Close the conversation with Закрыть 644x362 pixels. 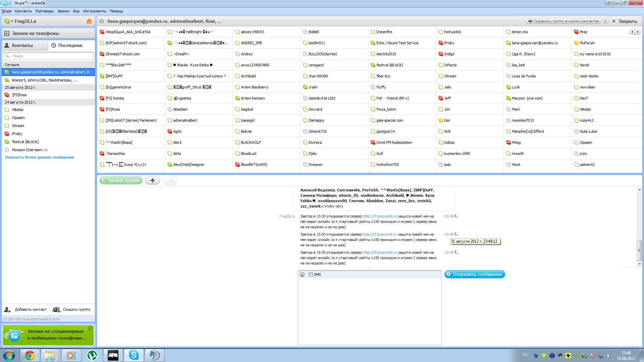click(625, 21)
